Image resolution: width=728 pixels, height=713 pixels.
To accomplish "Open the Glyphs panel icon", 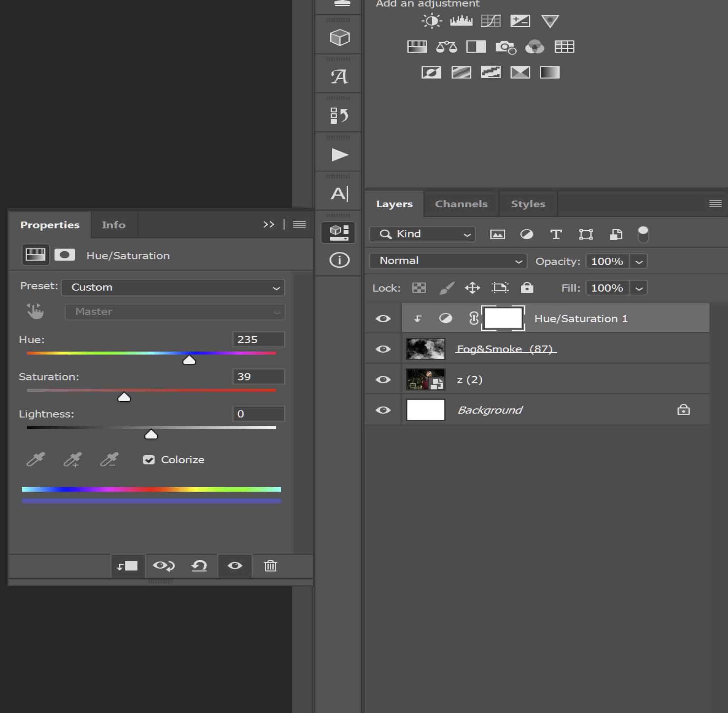I will pyautogui.click(x=339, y=76).
